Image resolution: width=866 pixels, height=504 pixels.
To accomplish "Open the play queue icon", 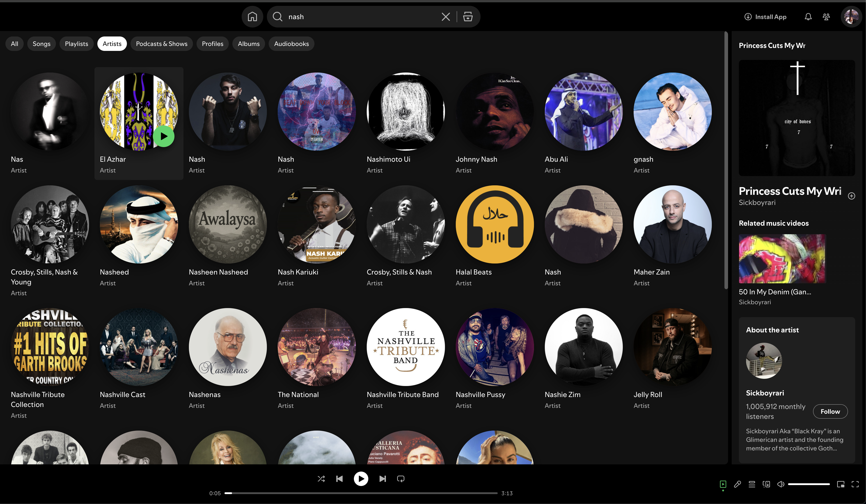I will click(x=751, y=484).
